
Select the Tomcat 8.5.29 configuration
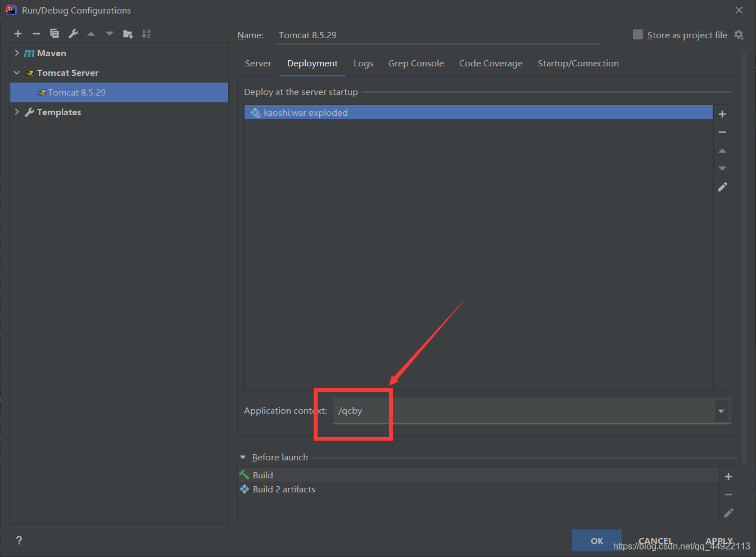[x=119, y=92]
